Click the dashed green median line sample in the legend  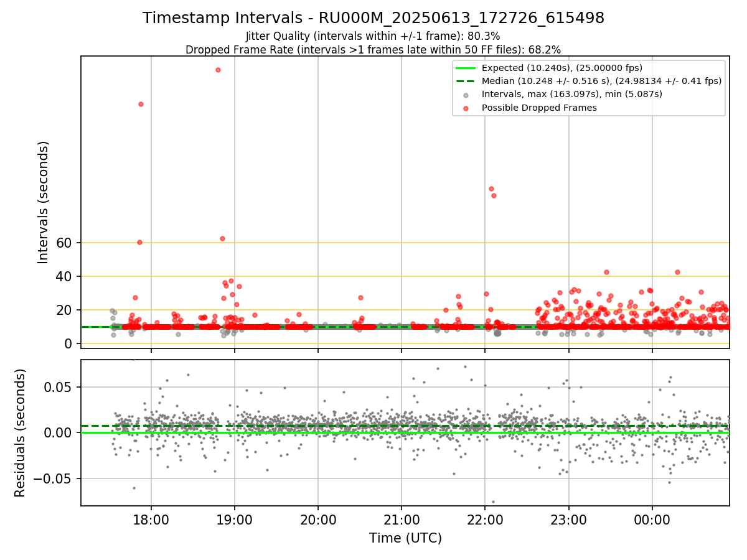pos(466,82)
